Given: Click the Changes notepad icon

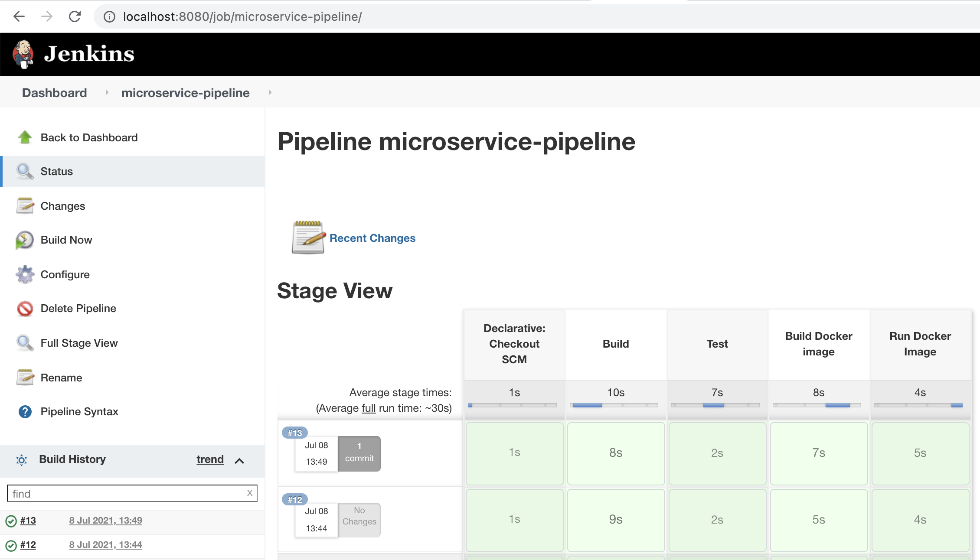Looking at the screenshot, I should (24, 205).
